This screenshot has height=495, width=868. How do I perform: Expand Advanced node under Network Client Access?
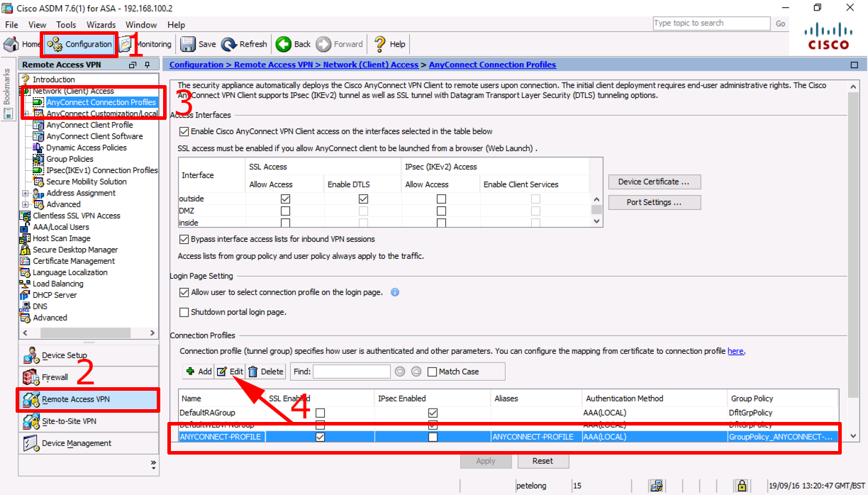point(26,204)
